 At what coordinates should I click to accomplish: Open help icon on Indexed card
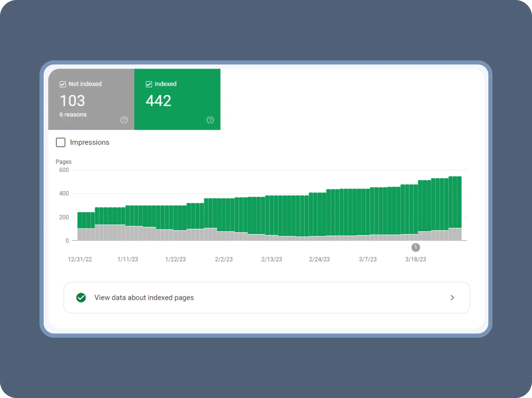[x=210, y=120]
